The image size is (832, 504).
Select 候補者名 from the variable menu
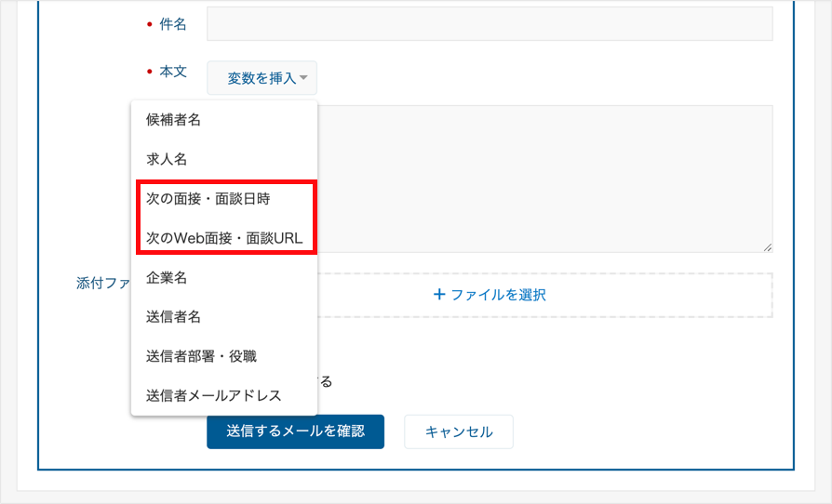point(224,120)
